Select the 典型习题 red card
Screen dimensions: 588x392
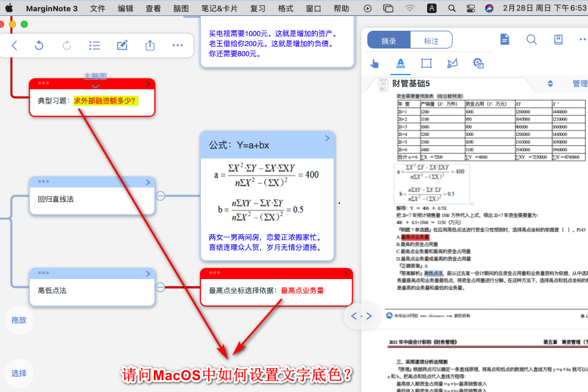[92, 98]
